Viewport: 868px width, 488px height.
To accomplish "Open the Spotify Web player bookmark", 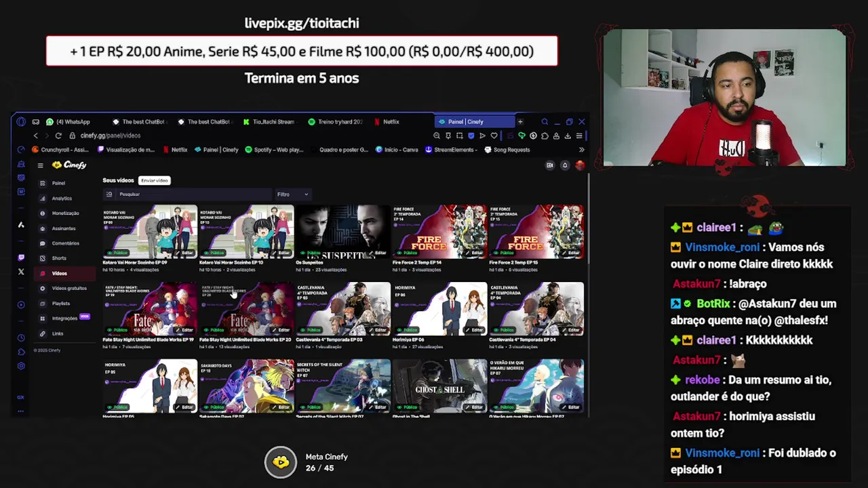I will tap(274, 150).
